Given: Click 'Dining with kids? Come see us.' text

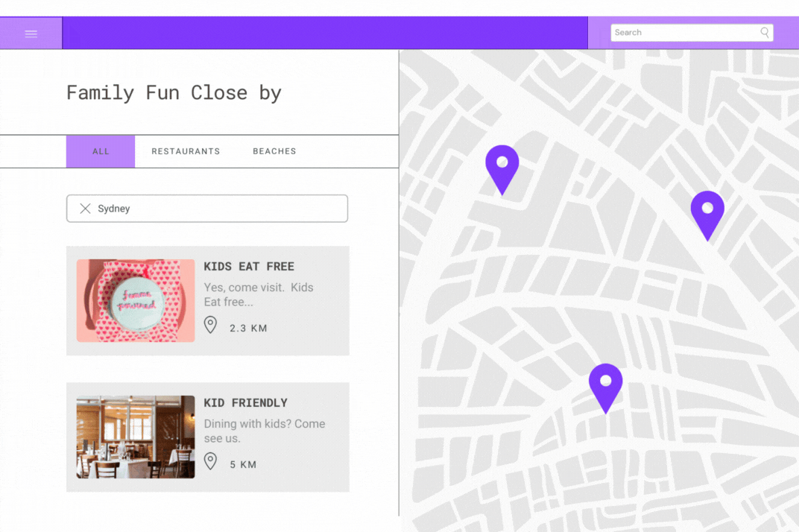Looking at the screenshot, I should coord(265,431).
